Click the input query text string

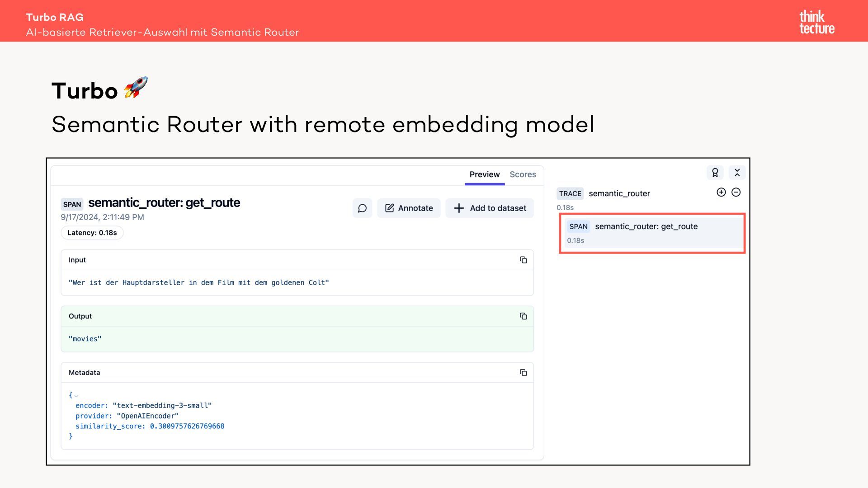pos(198,283)
